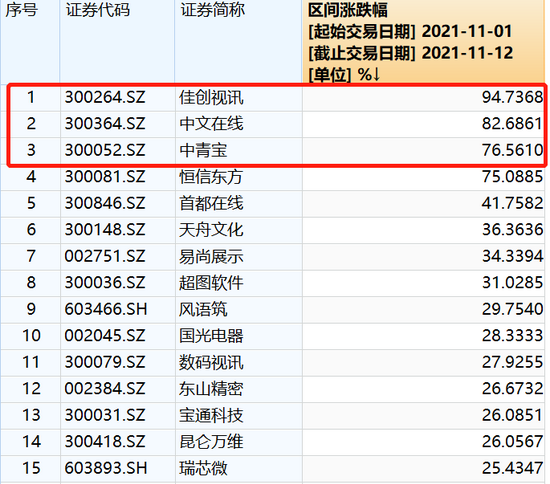Click stock code 002751.SZ

[105, 256]
